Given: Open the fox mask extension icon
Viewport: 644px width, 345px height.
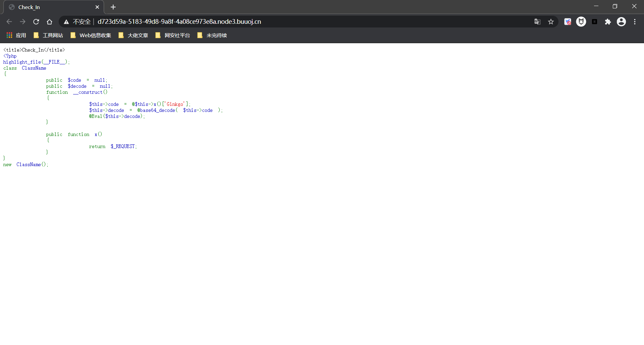Looking at the screenshot, I should [x=581, y=22].
